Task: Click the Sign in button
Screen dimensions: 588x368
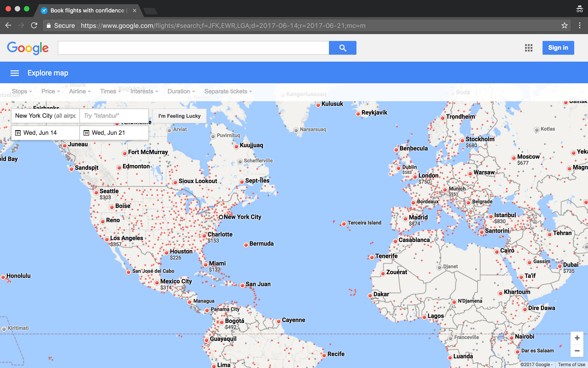Action: [x=558, y=48]
